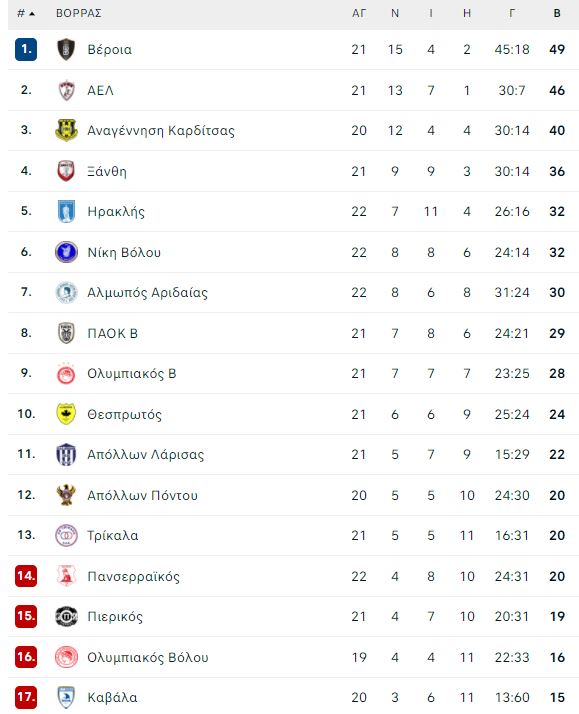Sort standings by the Β points header

click(557, 14)
